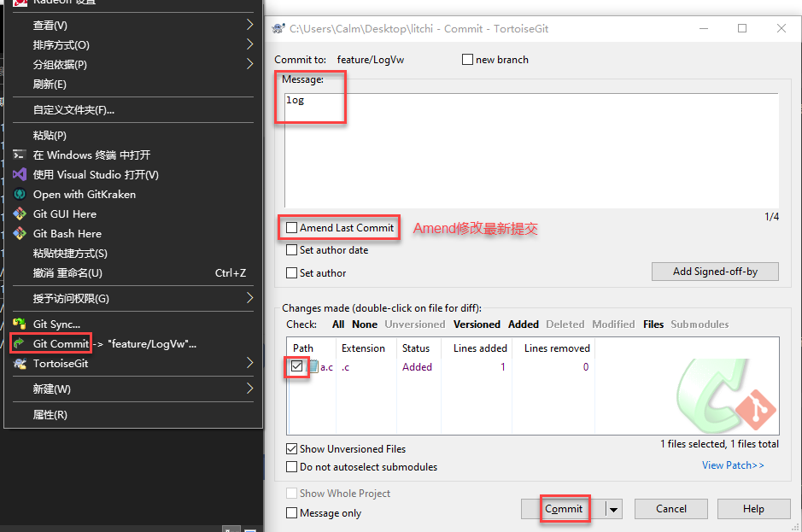This screenshot has width=802, height=532.
Task: Click the Git GUI Here icon
Action: click(x=20, y=213)
